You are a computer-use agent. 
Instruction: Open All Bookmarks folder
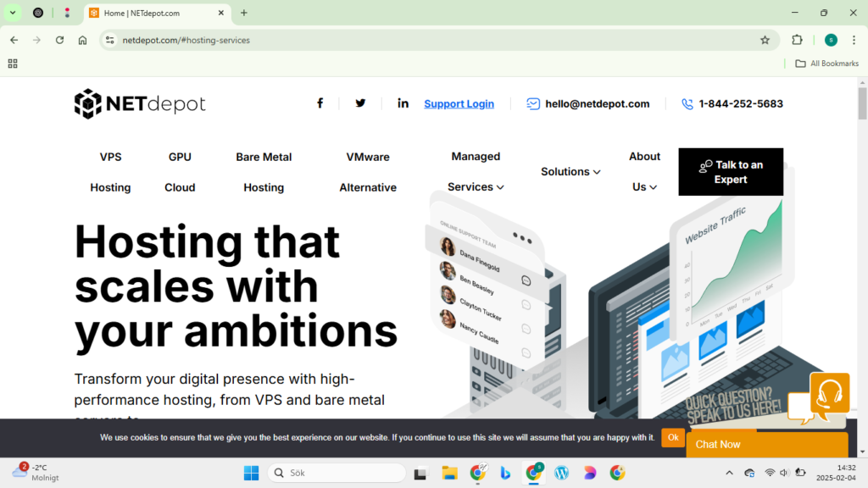[x=827, y=64]
